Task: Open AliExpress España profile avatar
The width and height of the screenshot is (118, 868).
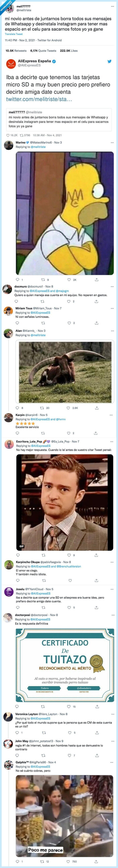Action: click(11, 63)
